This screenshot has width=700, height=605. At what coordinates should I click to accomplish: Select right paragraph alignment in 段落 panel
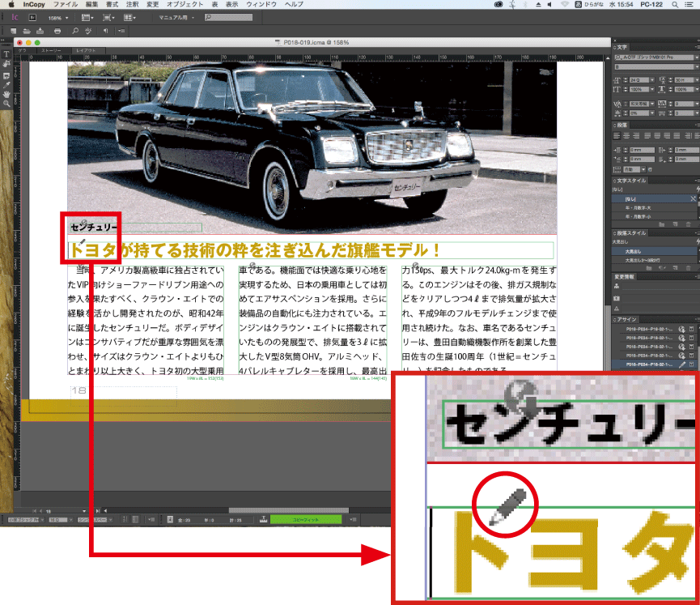click(x=636, y=135)
